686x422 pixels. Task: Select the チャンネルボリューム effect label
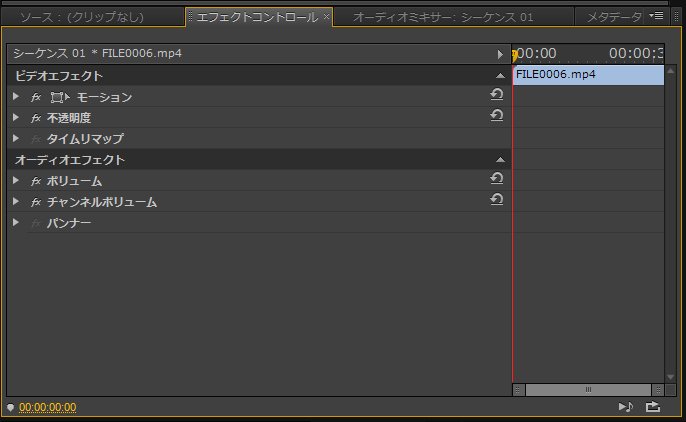[x=102, y=202]
